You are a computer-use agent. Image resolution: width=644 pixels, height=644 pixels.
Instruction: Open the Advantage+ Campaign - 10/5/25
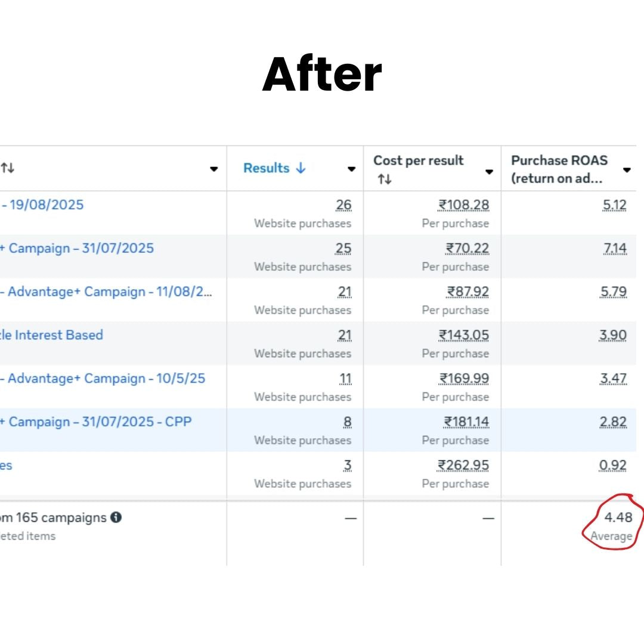pyautogui.click(x=103, y=379)
